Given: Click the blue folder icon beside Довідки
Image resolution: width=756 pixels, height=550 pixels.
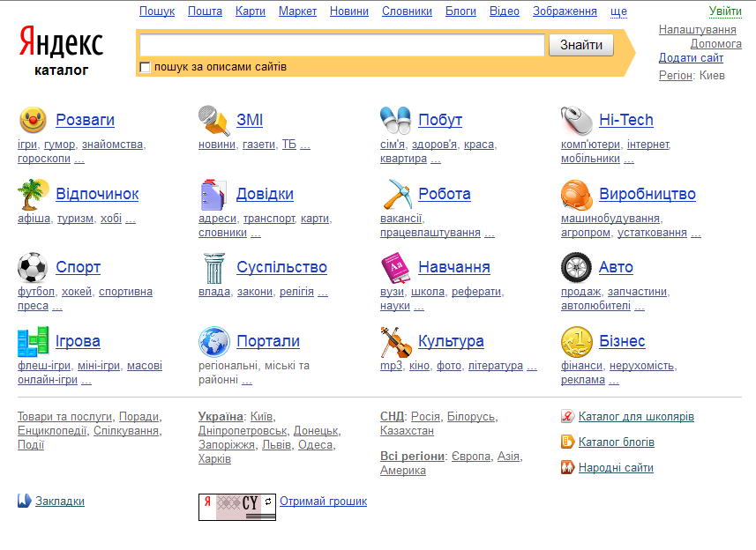Looking at the screenshot, I should coord(213,195).
